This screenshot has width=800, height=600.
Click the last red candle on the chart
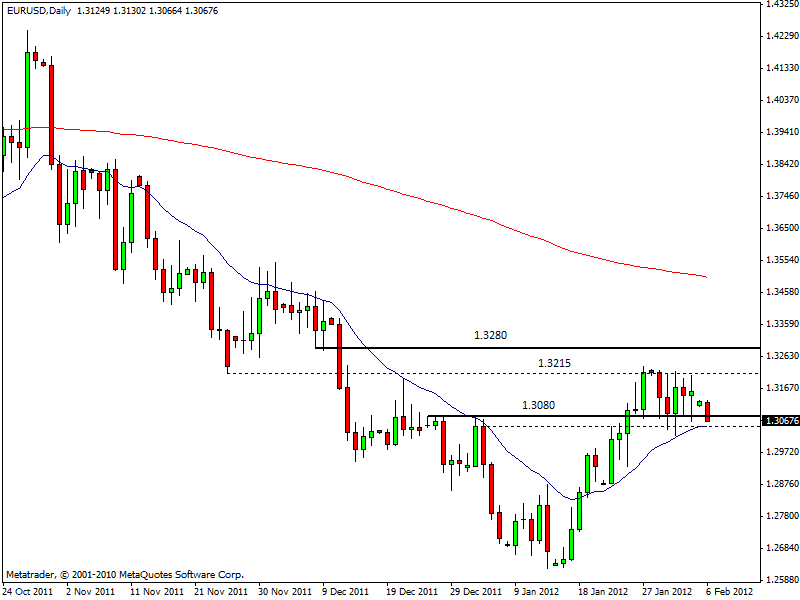point(708,411)
